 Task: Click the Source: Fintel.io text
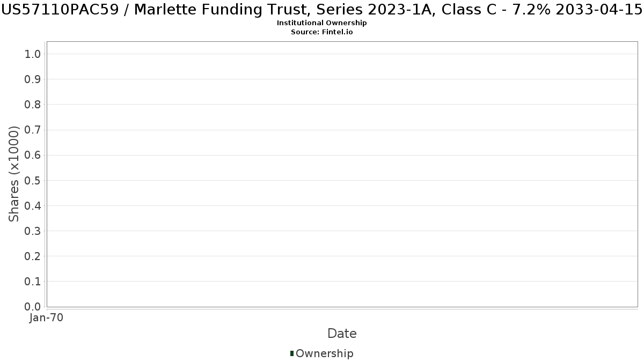(321, 32)
